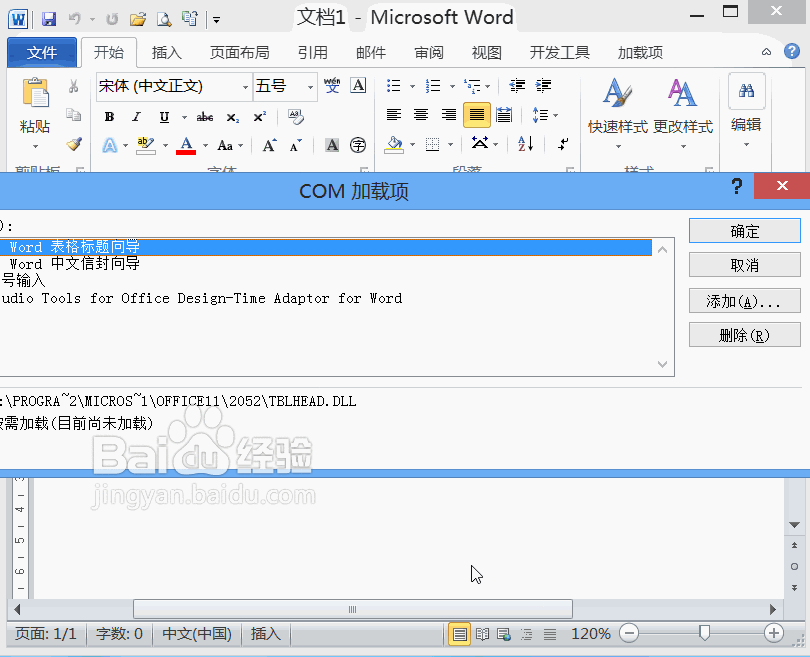Click the horizontal scrollbar thumb
810x657 pixels.
[x=353, y=609]
